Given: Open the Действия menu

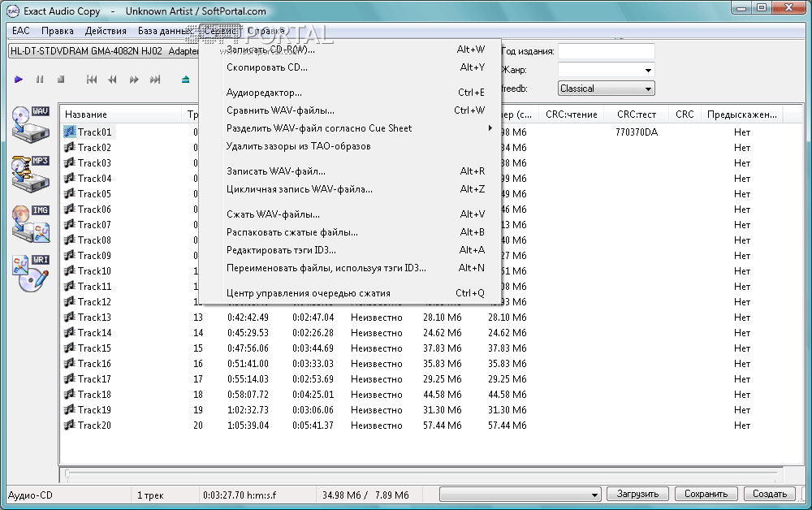Looking at the screenshot, I should coord(106,31).
